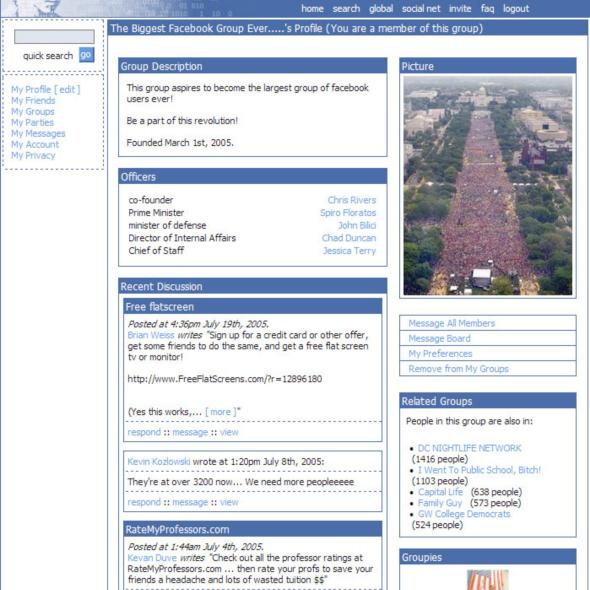
Task: Open the social net menu item
Action: click(x=421, y=9)
